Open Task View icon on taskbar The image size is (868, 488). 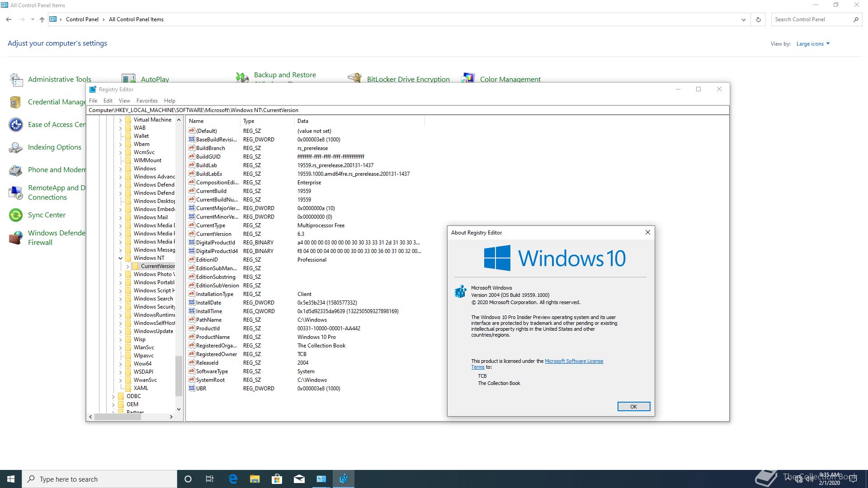(210, 479)
